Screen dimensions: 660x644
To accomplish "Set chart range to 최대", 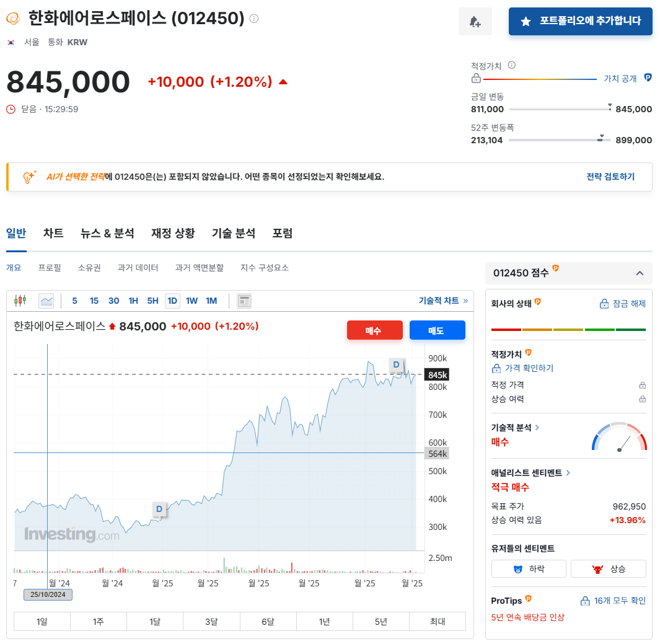I will pos(438,621).
